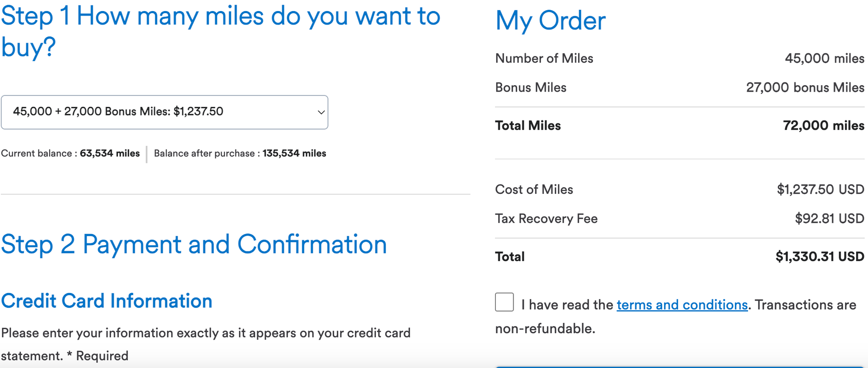Click the Step 1 heading
The image size is (868, 368).
[x=220, y=30]
